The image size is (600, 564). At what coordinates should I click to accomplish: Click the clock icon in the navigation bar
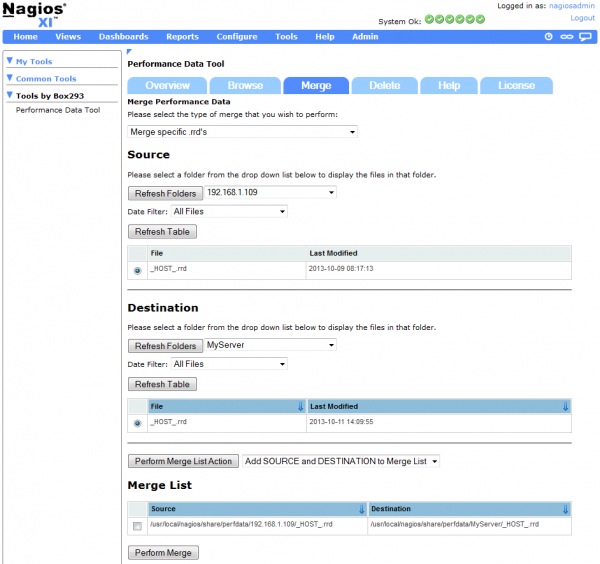click(x=548, y=37)
